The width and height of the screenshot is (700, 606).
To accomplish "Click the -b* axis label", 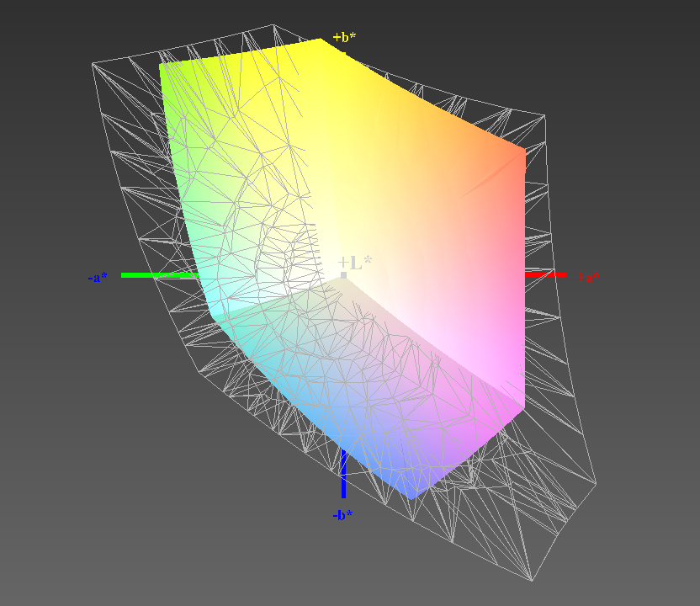I will [x=342, y=514].
